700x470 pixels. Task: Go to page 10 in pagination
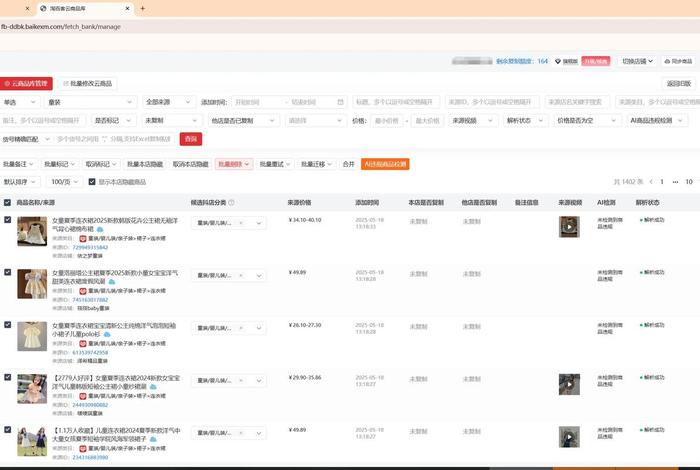(689, 182)
